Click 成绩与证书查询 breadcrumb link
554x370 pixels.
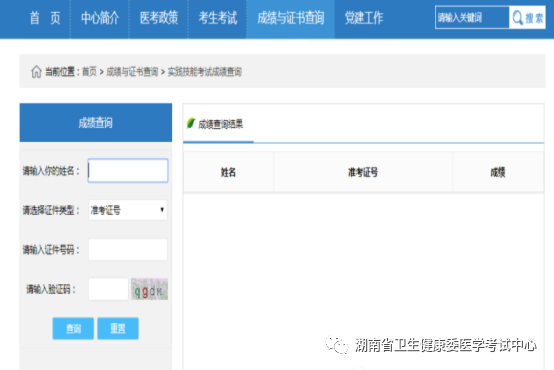click(x=132, y=72)
